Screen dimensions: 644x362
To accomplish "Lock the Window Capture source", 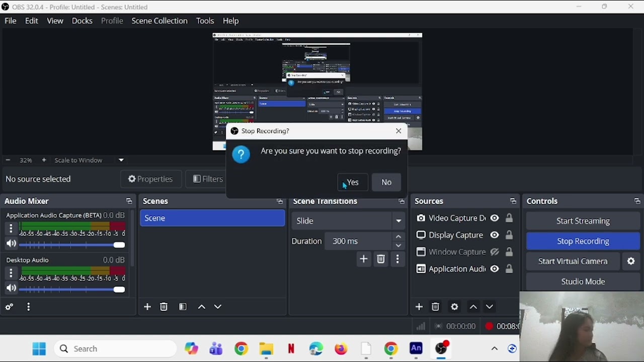I will (509, 252).
